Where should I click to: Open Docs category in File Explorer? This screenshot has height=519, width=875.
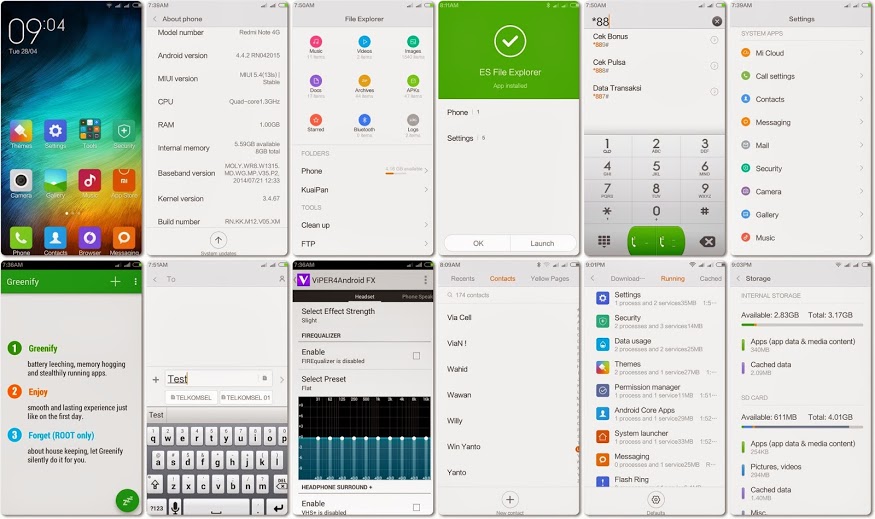[316, 81]
